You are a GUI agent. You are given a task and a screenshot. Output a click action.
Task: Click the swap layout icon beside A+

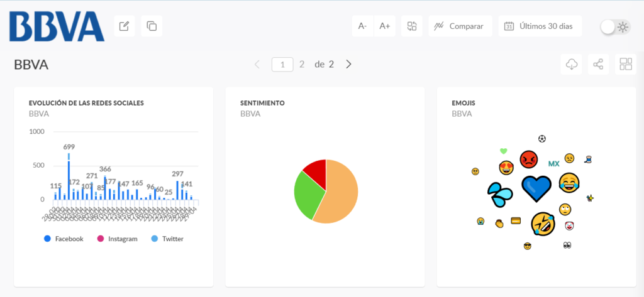[412, 26]
